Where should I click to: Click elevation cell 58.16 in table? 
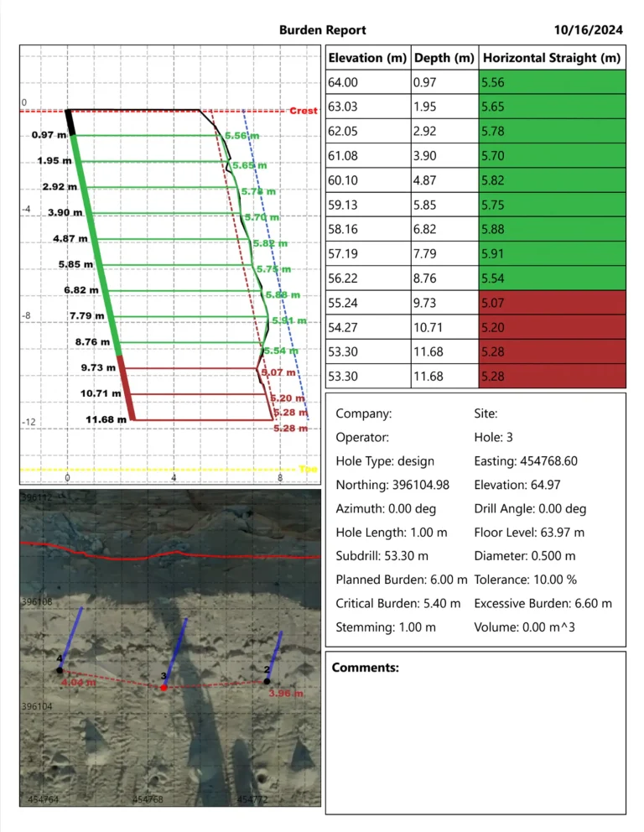click(368, 229)
